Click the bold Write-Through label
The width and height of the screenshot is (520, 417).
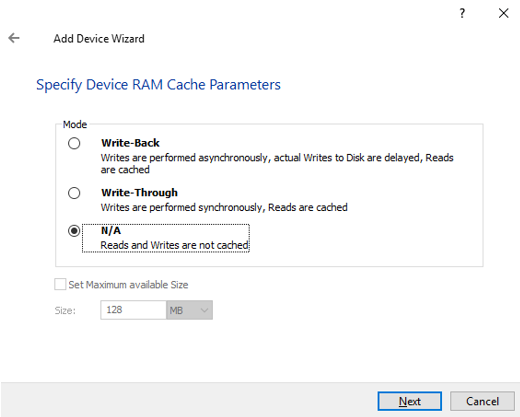[x=139, y=193]
